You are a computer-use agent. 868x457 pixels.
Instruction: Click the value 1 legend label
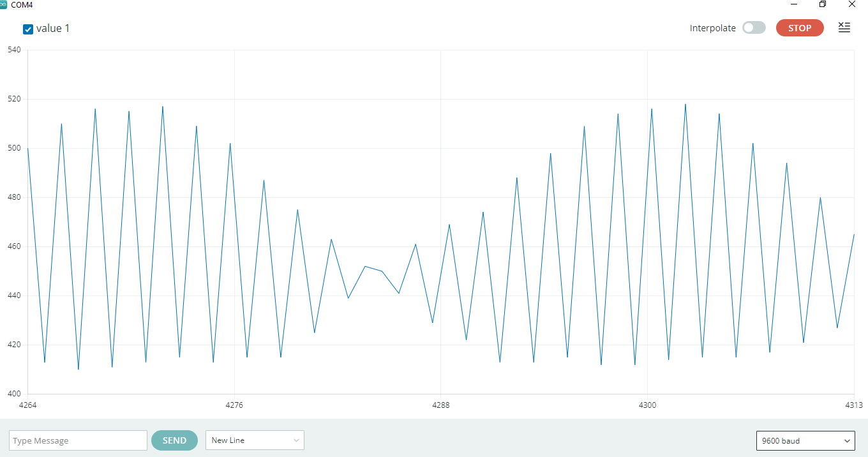coord(53,28)
